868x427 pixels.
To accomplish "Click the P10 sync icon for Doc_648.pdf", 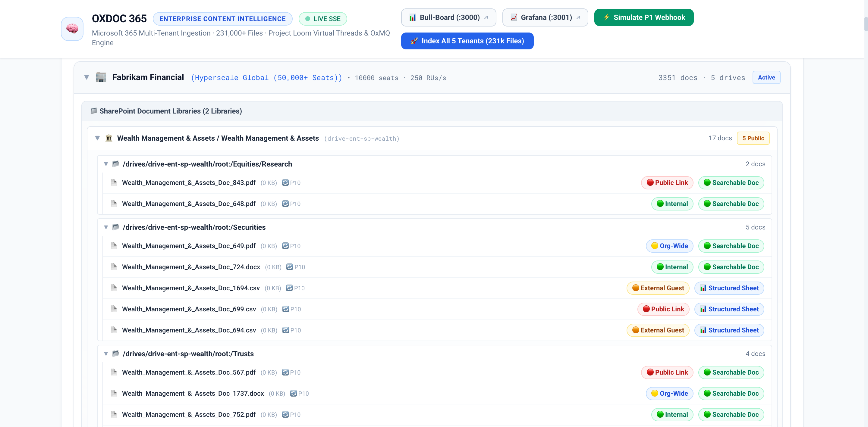I will pyautogui.click(x=285, y=204).
